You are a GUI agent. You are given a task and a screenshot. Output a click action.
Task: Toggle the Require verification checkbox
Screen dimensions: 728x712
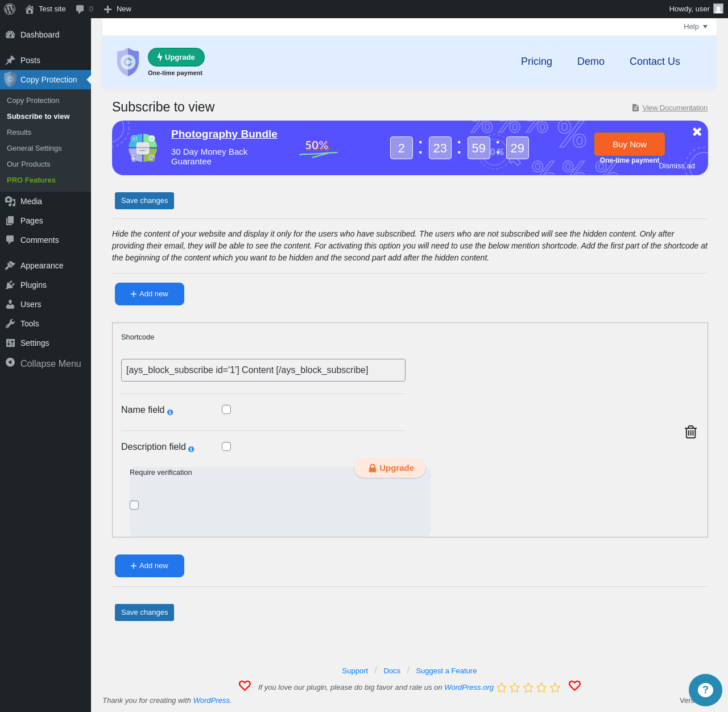(134, 505)
